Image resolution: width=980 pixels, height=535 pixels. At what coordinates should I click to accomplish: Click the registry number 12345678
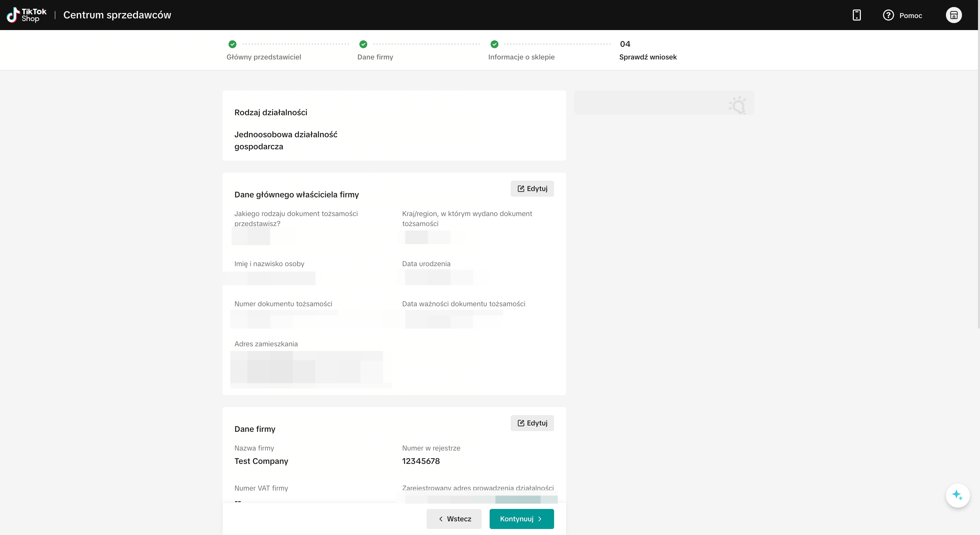(x=421, y=461)
